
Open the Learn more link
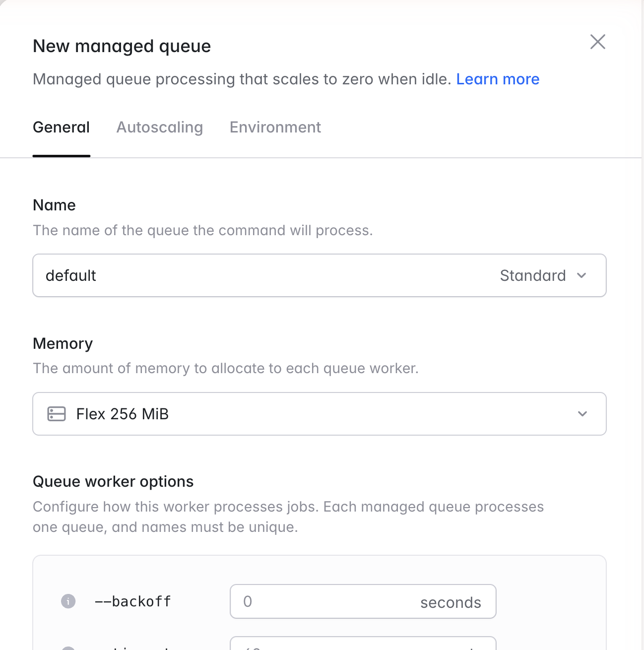pos(498,79)
